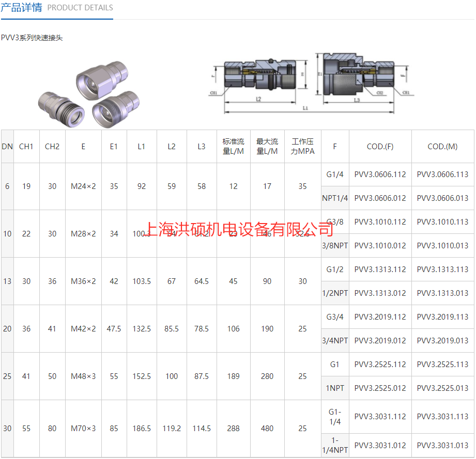Click the 工作压力MPA column header

tap(303, 147)
